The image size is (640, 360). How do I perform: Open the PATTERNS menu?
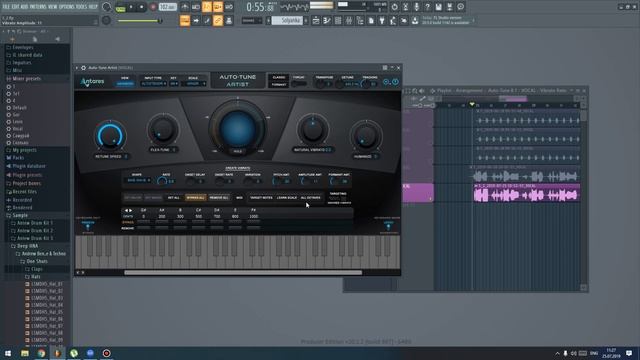[x=38, y=7]
